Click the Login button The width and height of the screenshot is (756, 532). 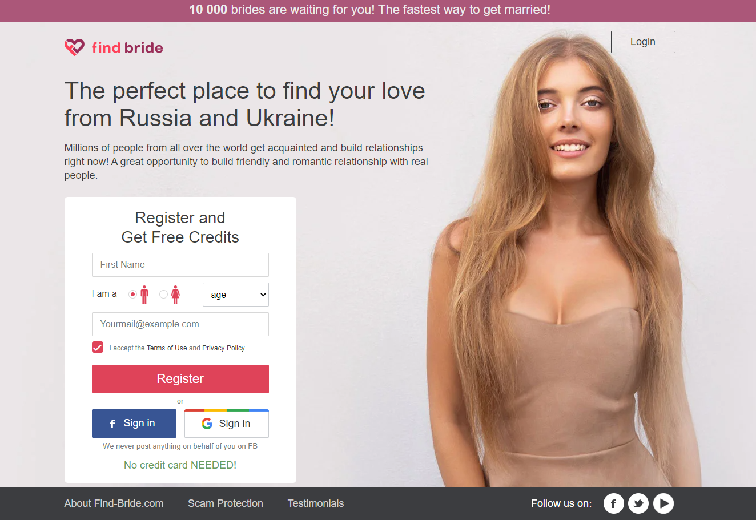643,42
